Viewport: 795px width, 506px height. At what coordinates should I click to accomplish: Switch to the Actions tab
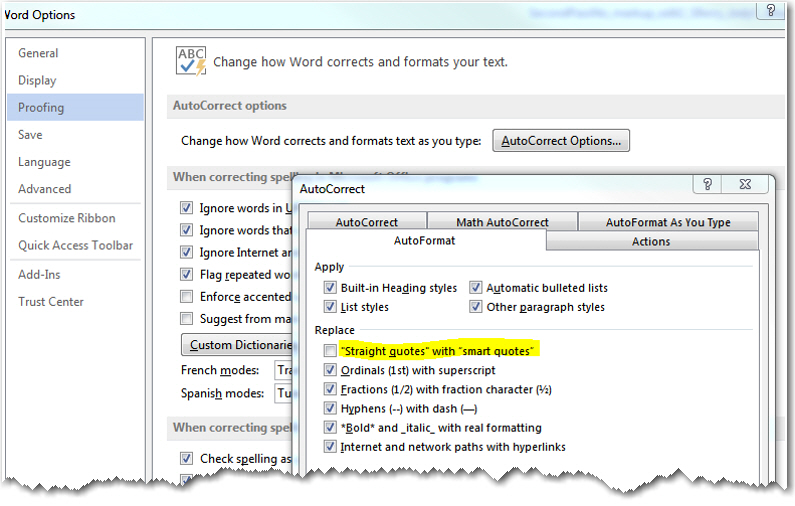(x=651, y=241)
